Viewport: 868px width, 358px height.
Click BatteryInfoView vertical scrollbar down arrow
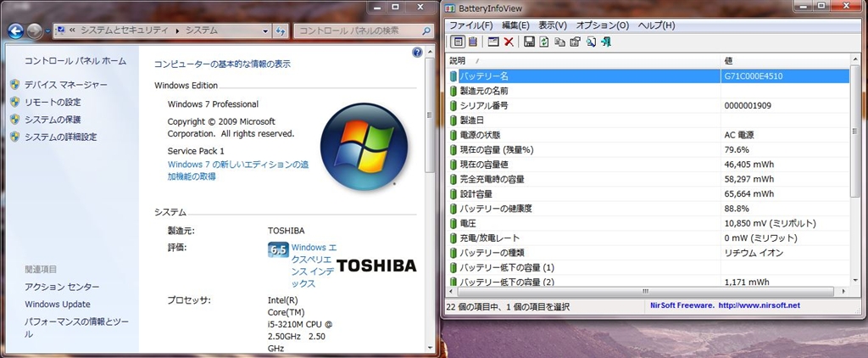[x=855, y=282]
